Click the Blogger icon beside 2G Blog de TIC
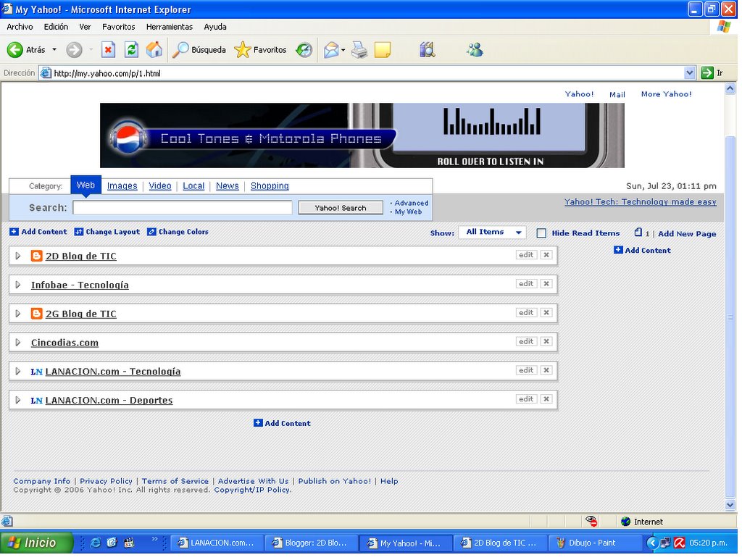 pos(36,314)
